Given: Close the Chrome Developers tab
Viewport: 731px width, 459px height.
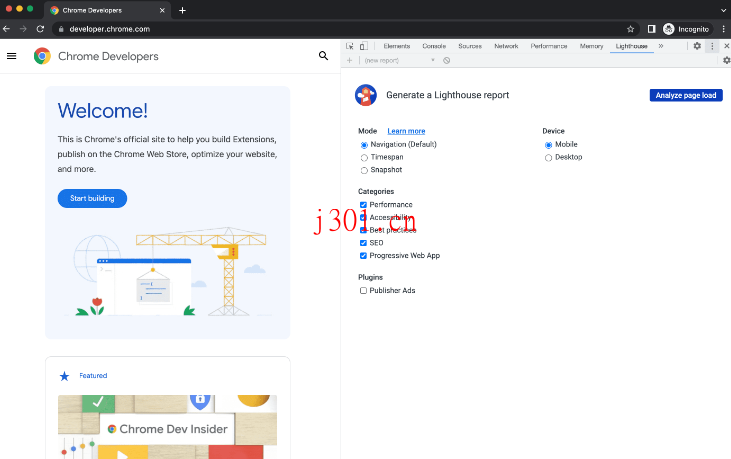Looking at the screenshot, I should 162,10.
